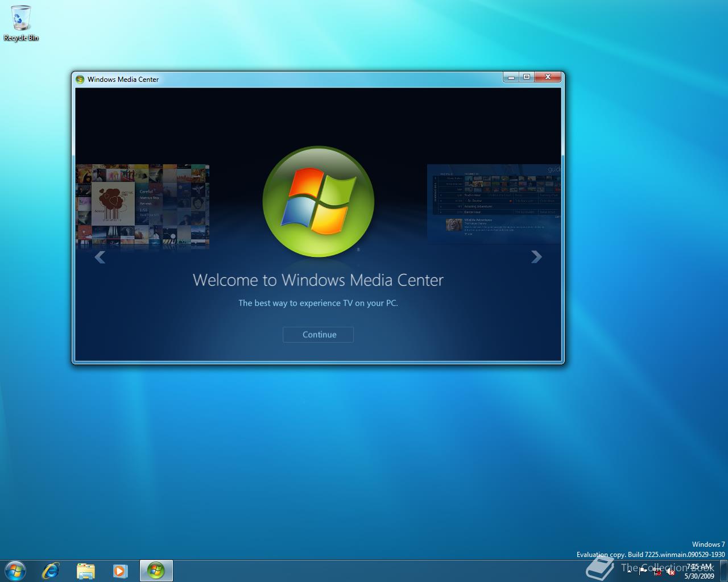Click the green Media Center logo orb
This screenshot has width=728, height=582.
pos(318,202)
